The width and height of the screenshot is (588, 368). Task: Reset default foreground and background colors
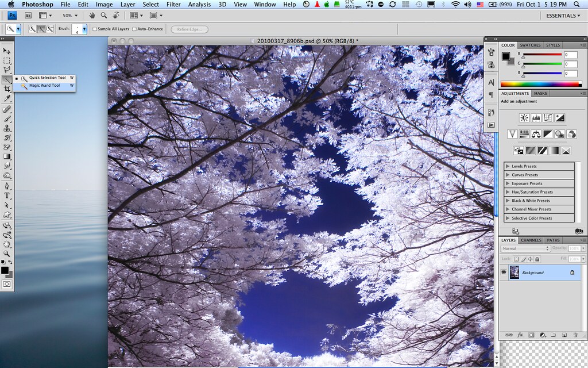[x=3, y=262]
